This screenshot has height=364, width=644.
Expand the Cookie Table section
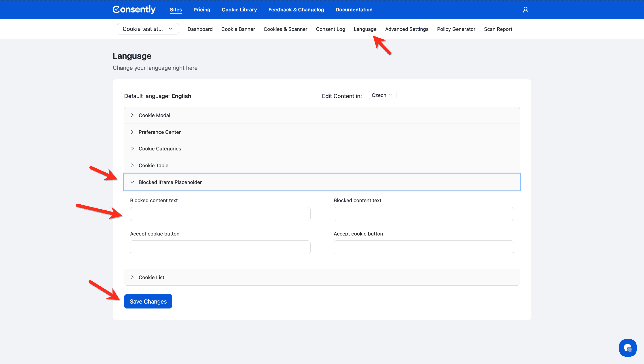[x=153, y=165]
